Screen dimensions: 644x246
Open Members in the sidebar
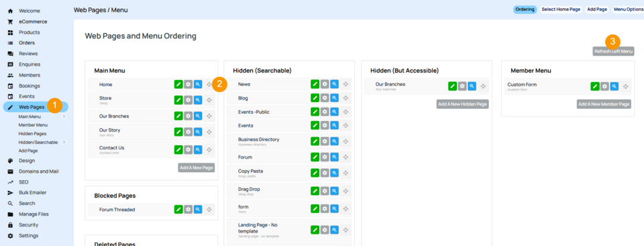coord(29,75)
